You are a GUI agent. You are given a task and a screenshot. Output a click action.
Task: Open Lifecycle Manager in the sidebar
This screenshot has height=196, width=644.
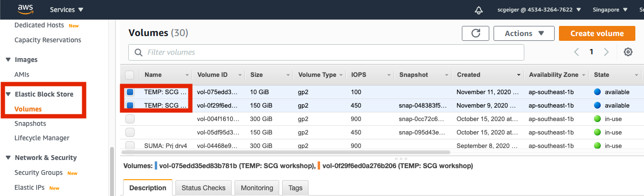42,138
